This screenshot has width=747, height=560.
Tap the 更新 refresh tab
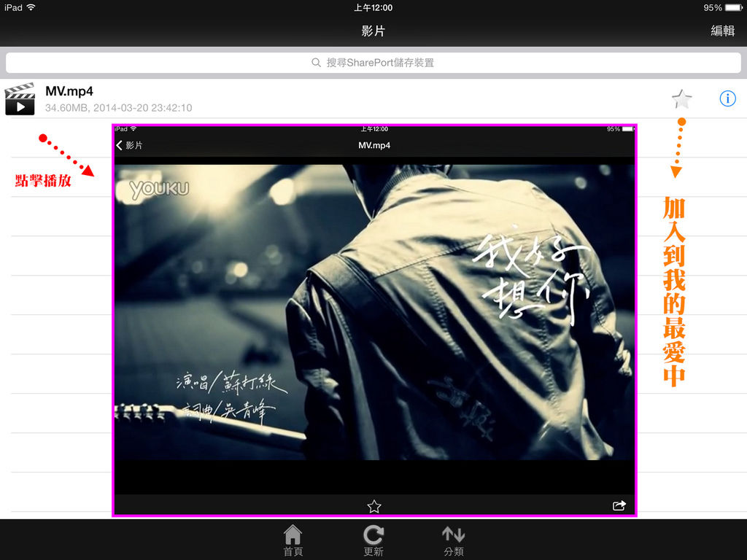[x=373, y=540]
